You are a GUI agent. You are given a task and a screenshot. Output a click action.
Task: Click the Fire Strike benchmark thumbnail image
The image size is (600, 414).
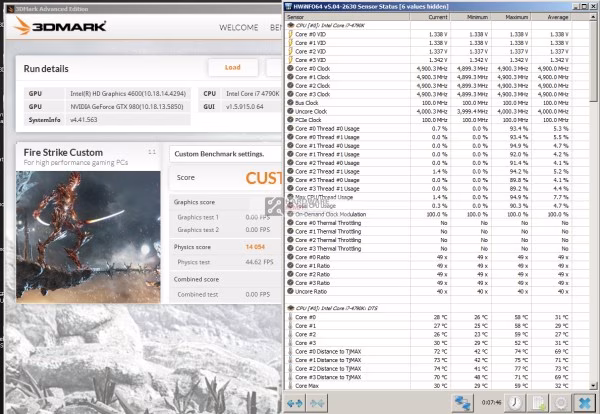pyautogui.click(x=88, y=237)
